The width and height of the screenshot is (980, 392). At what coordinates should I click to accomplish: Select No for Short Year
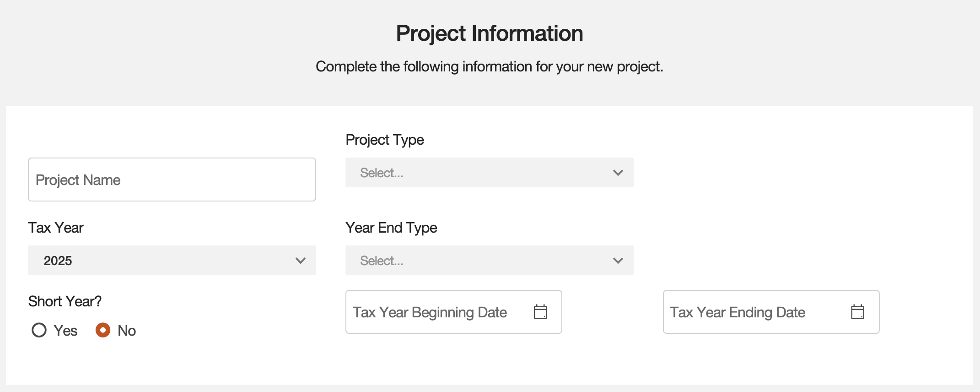(103, 330)
